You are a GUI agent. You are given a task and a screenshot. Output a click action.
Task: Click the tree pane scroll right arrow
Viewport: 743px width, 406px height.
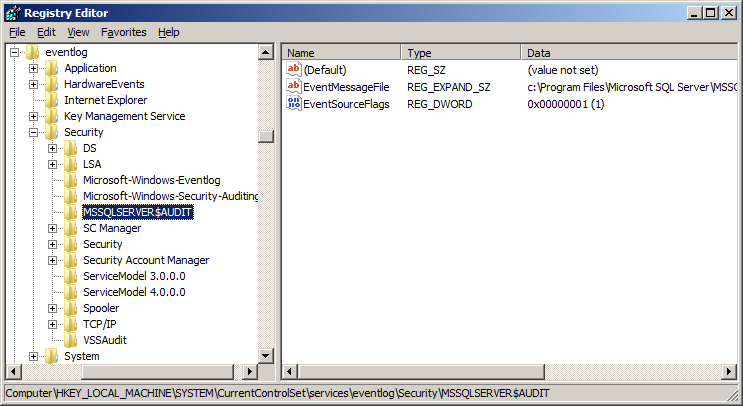click(249, 372)
